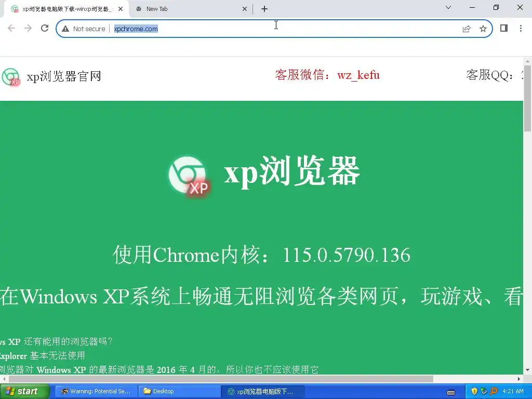
Task: Click the 基本无法使用 line
Action: 43,355
